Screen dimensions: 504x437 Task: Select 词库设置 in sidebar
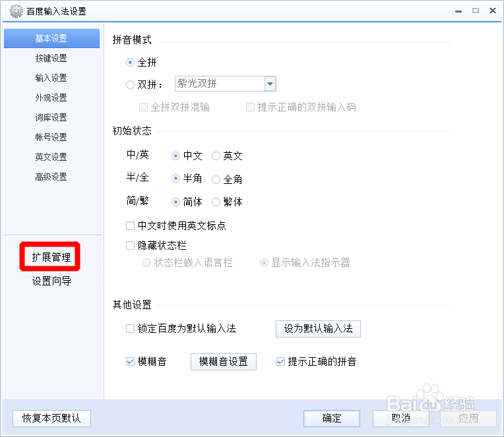click(51, 117)
